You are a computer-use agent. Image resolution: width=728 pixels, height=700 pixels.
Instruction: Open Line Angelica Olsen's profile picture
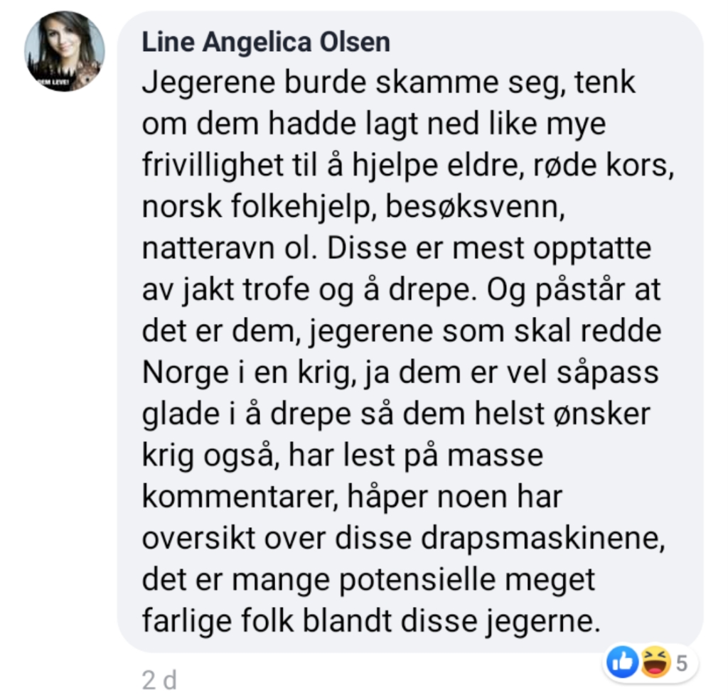(65, 51)
